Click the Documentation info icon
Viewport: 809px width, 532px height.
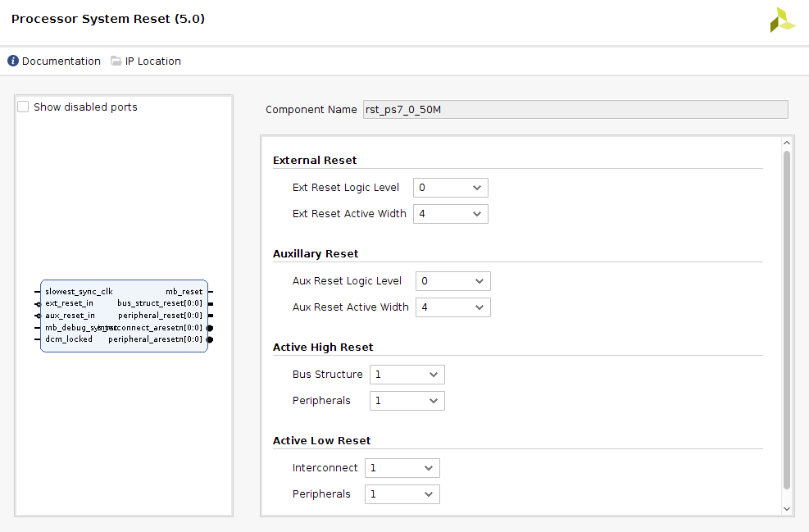point(13,61)
